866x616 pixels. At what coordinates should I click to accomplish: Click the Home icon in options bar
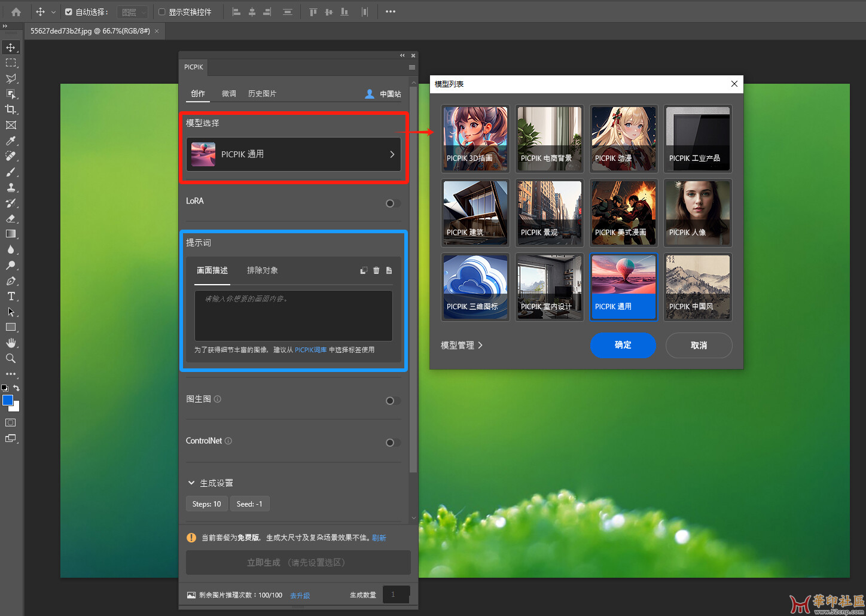[x=16, y=11]
